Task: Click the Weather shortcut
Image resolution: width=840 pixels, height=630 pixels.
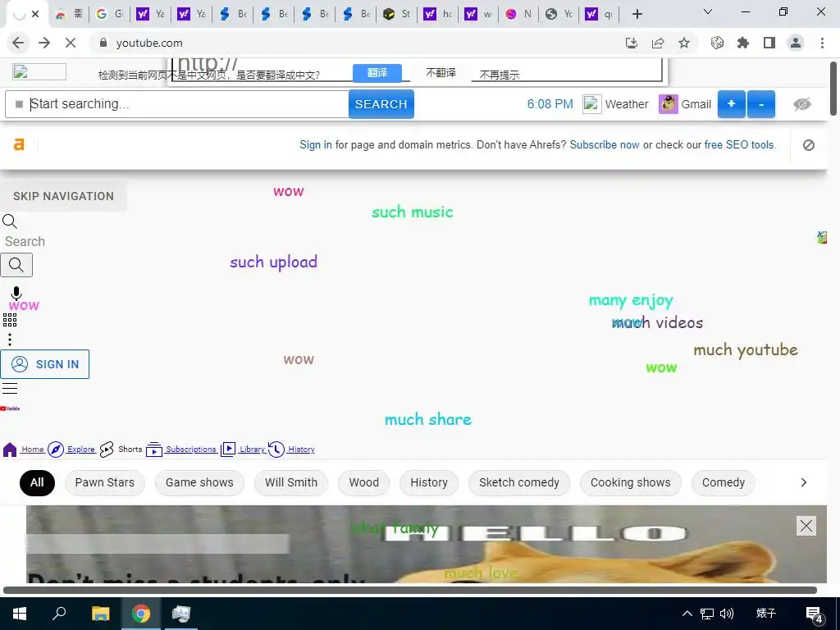Action: 616,104
